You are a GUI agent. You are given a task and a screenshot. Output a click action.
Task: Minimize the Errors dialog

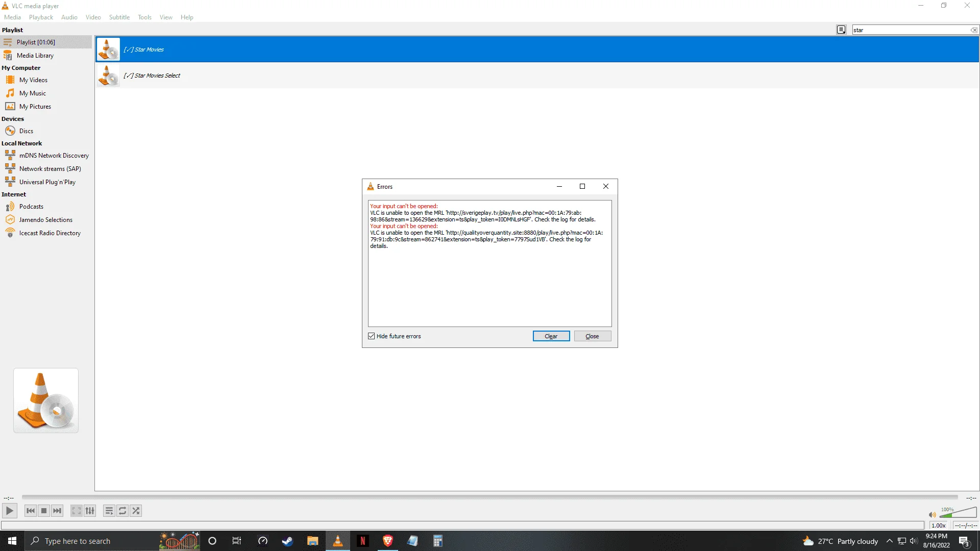click(x=559, y=187)
